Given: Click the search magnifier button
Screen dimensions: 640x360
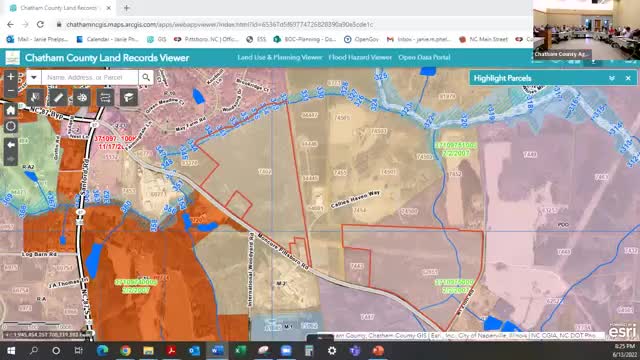Looking at the screenshot, I should tap(146, 77).
